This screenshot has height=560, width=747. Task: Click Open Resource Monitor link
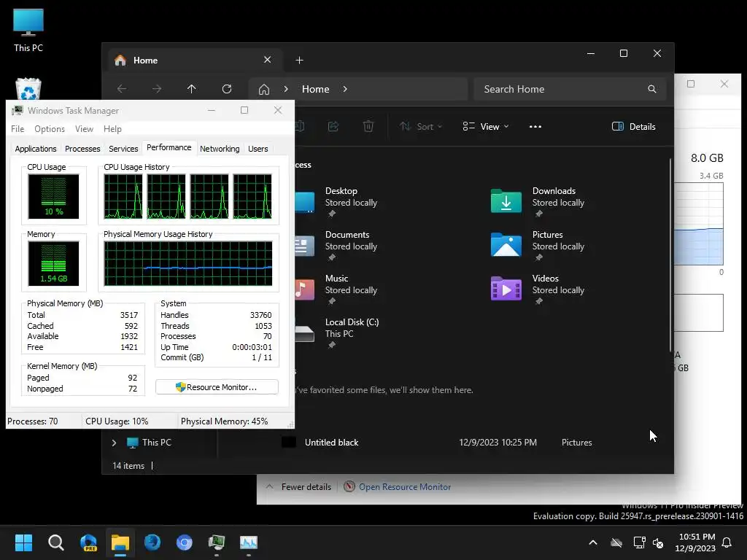(404, 486)
